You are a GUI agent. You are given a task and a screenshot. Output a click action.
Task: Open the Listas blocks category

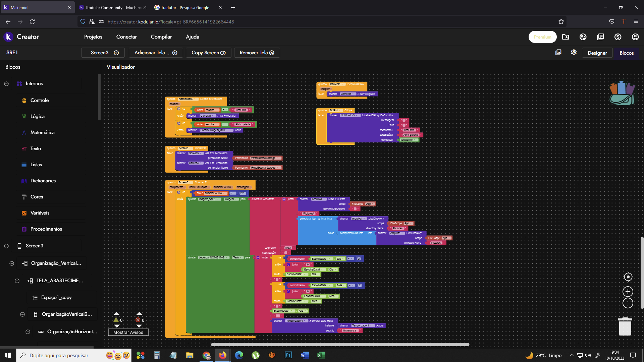36,165
